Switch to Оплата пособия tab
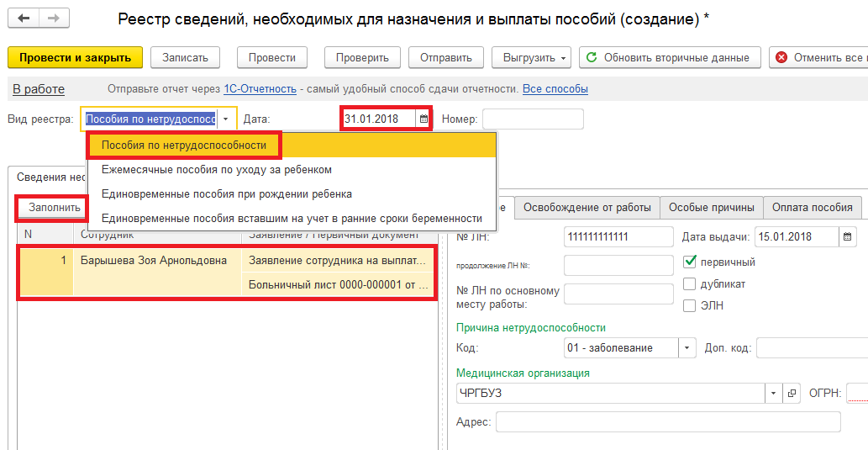The width and height of the screenshot is (868, 450). click(812, 208)
